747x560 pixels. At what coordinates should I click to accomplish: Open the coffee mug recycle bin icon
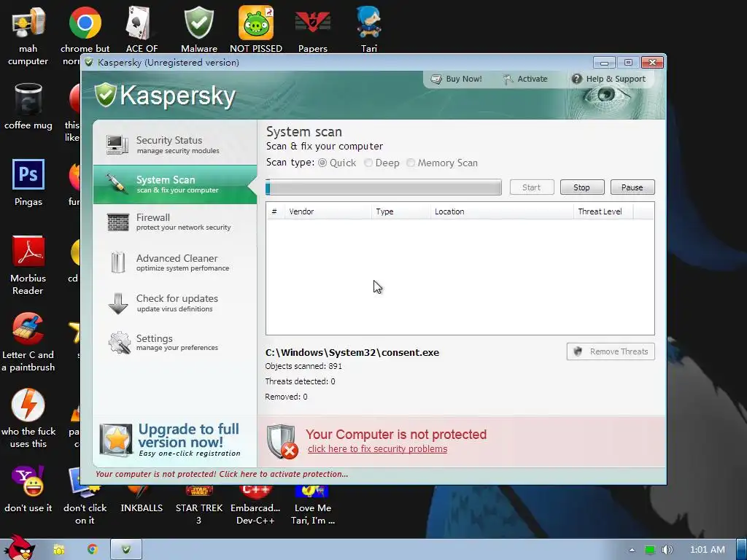click(28, 99)
